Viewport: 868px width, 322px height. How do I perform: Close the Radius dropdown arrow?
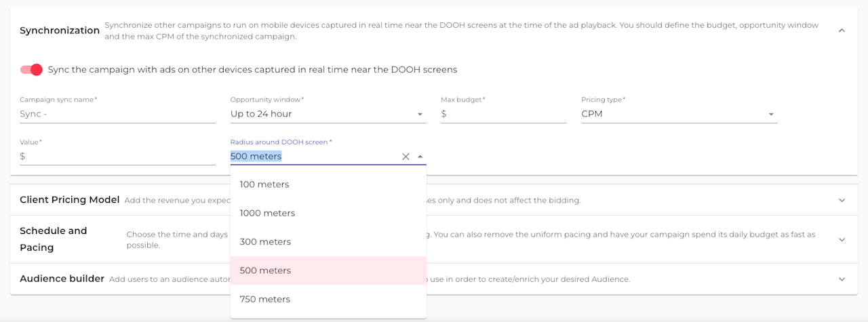tap(420, 157)
